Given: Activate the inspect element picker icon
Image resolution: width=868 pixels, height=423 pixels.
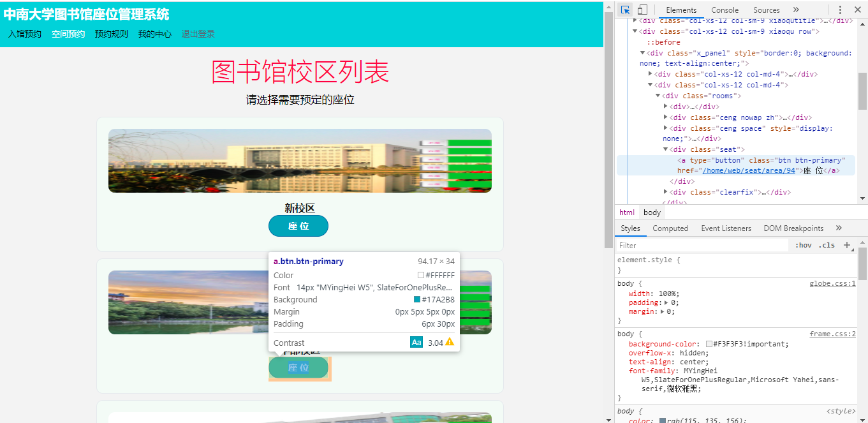Looking at the screenshot, I should [x=625, y=10].
